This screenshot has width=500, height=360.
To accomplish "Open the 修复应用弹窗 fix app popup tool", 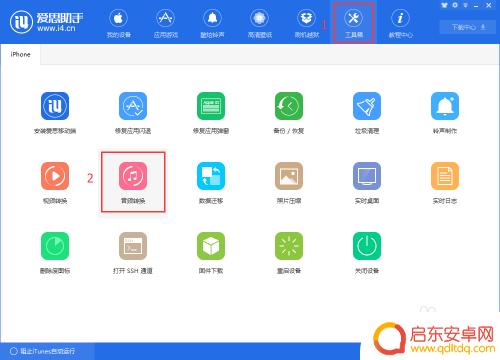I will [x=211, y=113].
